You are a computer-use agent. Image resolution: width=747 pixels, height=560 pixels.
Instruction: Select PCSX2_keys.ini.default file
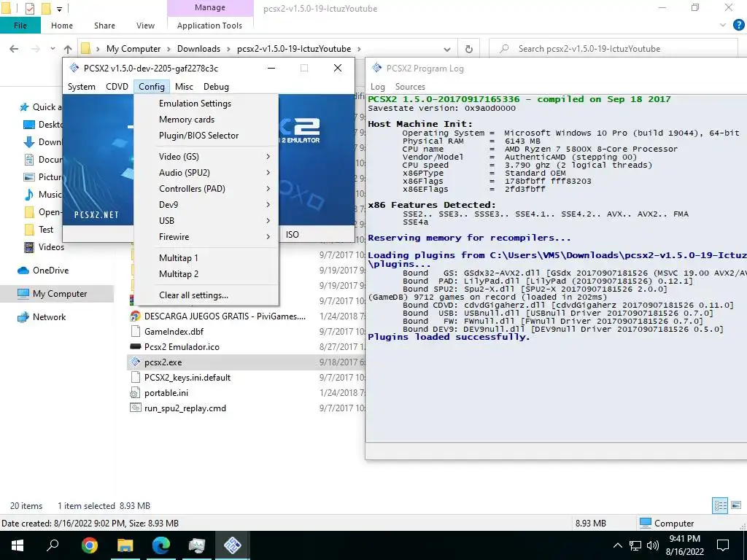[x=187, y=378]
